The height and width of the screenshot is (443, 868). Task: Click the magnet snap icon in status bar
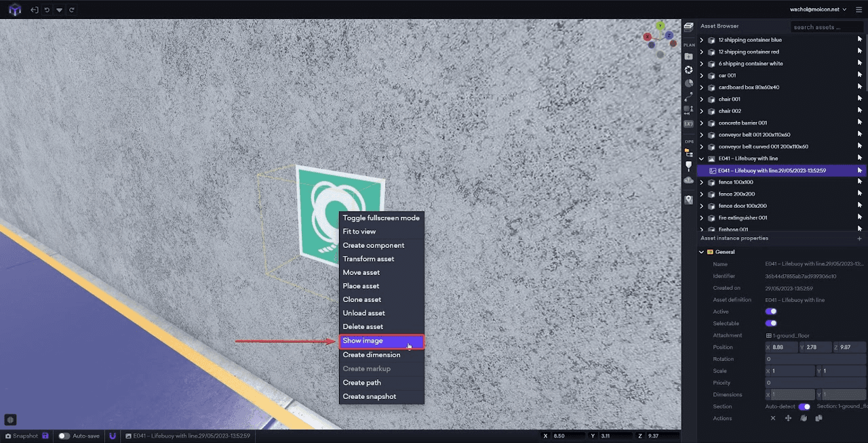pos(113,436)
